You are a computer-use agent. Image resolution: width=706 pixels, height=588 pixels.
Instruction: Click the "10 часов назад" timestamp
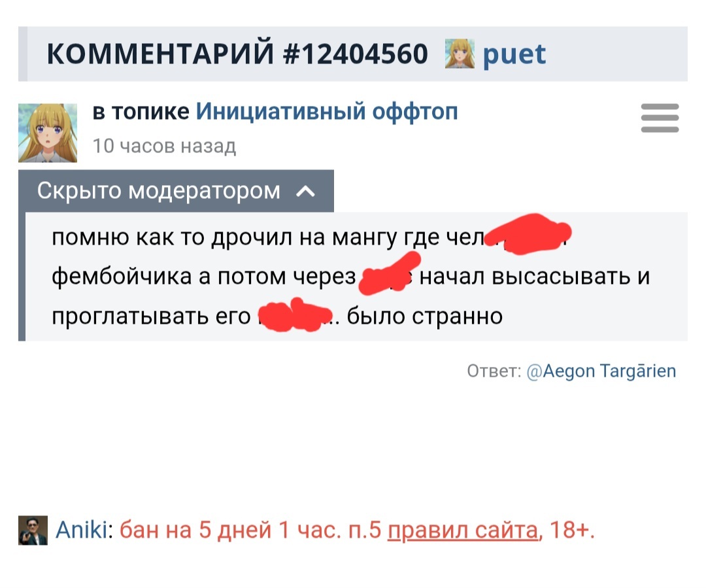[164, 145]
